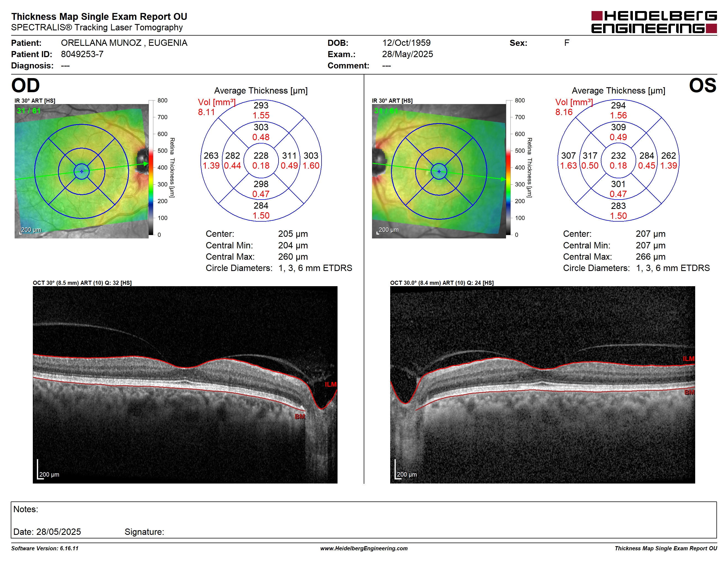Click the OD scan counter '31 / 61'
The height and width of the screenshot is (563, 728).
click(29, 111)
